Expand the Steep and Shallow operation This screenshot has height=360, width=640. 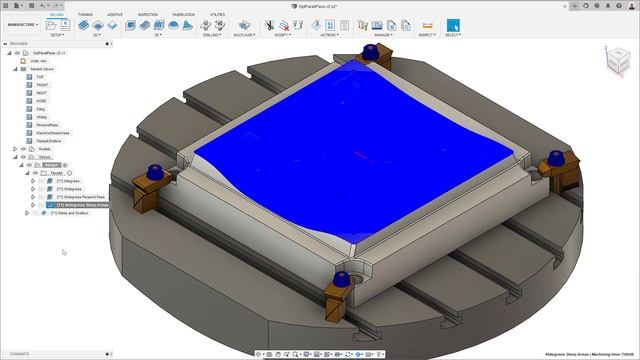pos(27,213)
